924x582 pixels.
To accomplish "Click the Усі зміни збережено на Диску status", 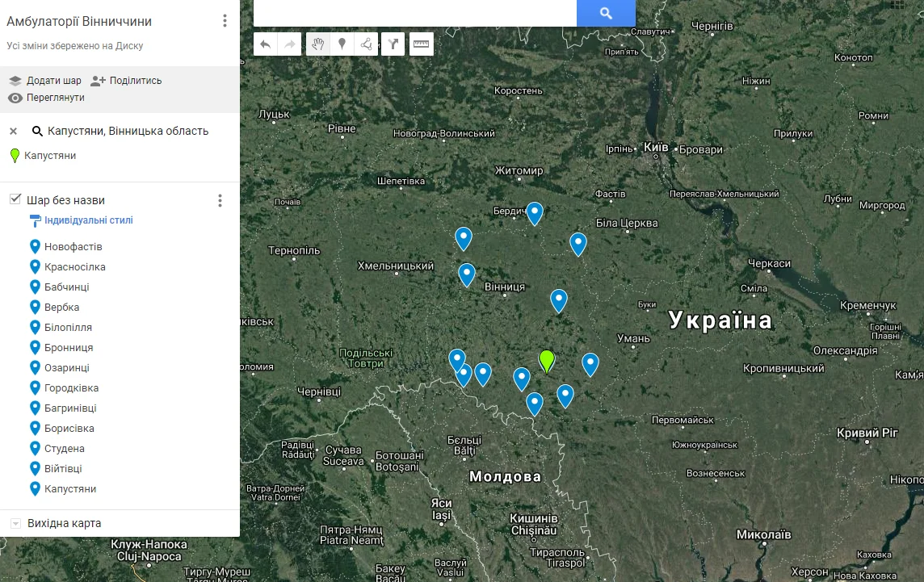I will tap(75, 46).
